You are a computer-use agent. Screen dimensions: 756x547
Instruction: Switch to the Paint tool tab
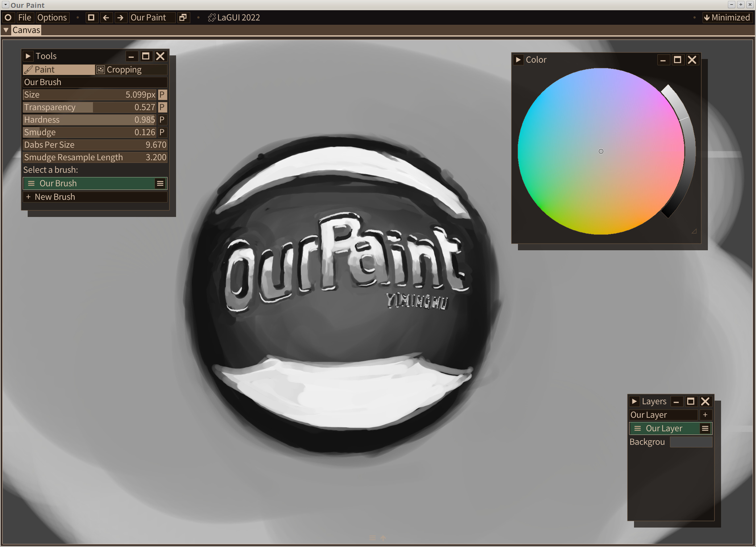pyautogui.click(x=59, y=69)
